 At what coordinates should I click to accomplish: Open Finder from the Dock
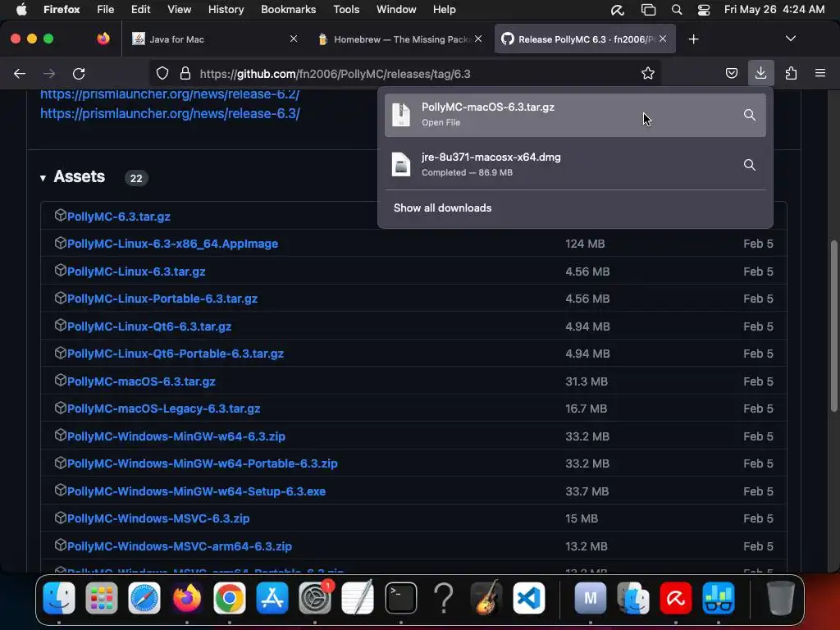click(59, 598)
